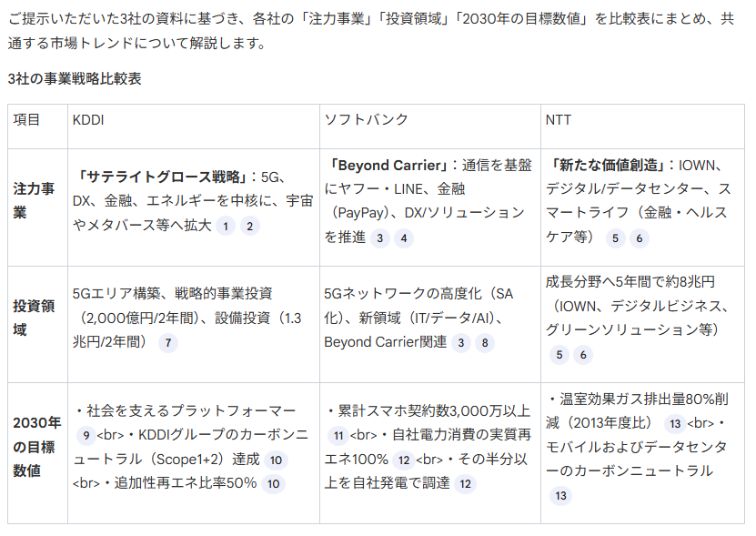Open citation 12 after「自社発電で調達」
The image size is (756, 536).
click(x=465, y=484)
